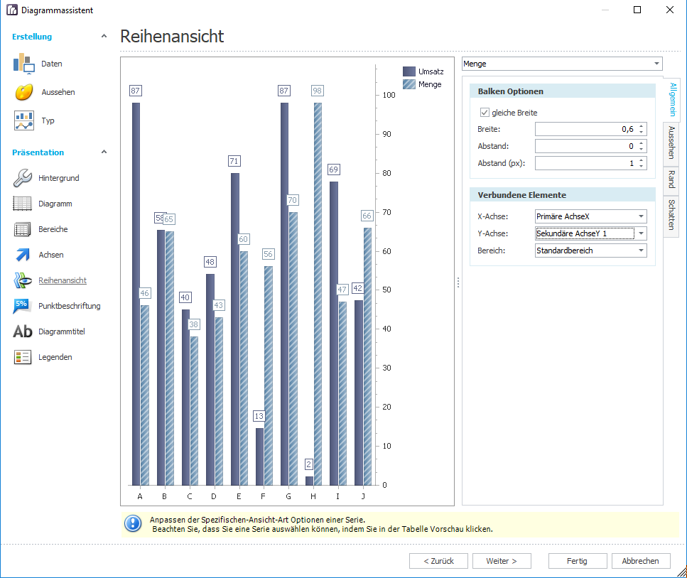Switch to the vertical Aussehen tab
Screen dimensions: 688x578
(671, 143)
